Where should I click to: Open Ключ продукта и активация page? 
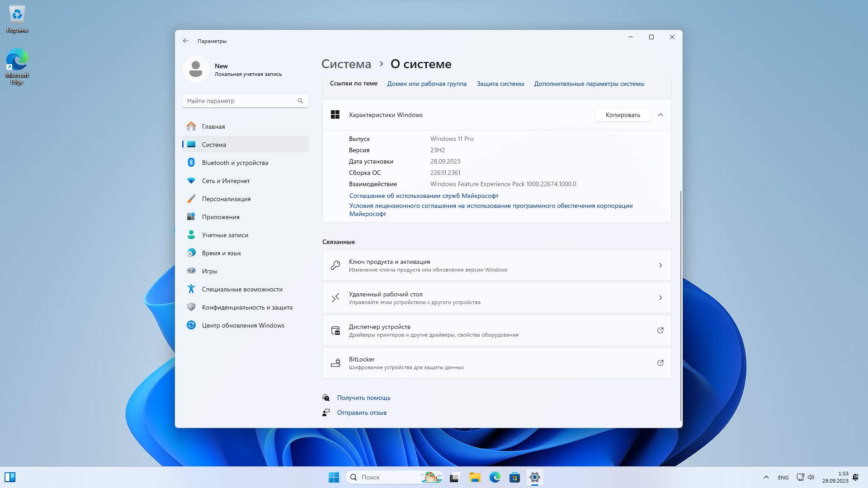496,265
